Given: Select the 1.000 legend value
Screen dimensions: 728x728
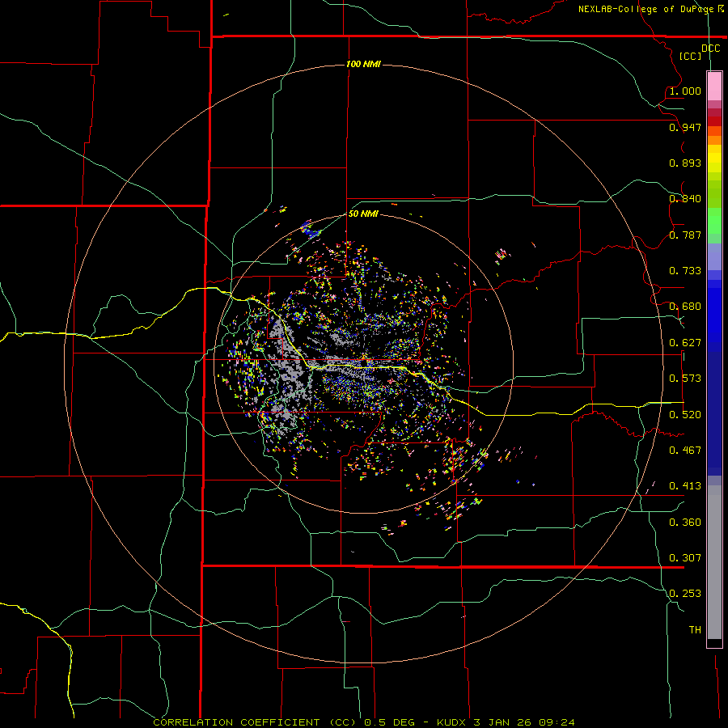Looking at the screenshot, I should coord(685,91).
